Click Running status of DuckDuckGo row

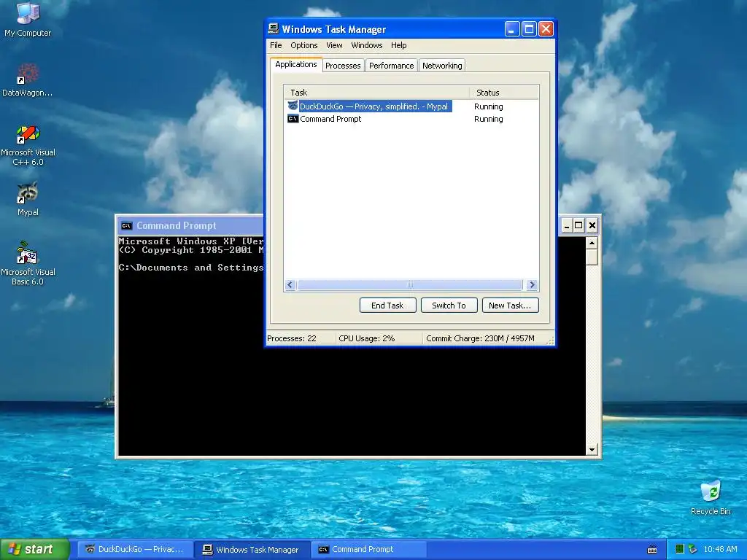pyautogui.click(x=488, y=106)
